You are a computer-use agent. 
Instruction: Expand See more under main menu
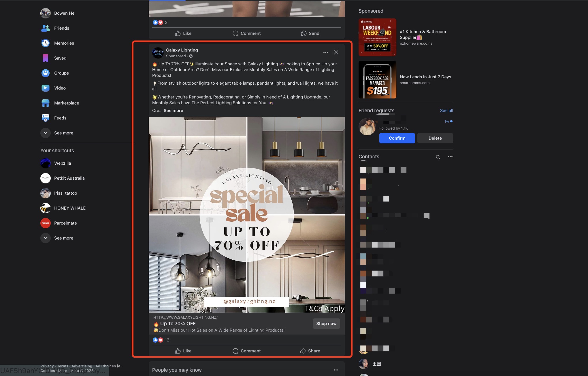[57, 133]
